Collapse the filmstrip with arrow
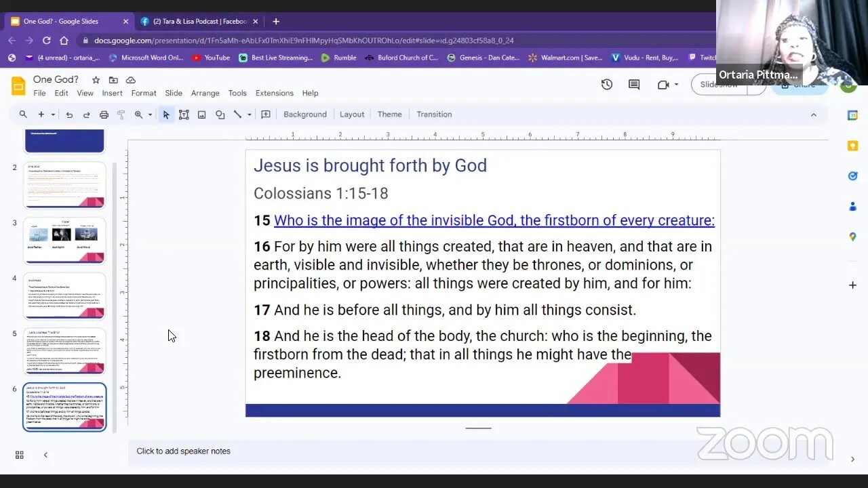The image size is (868, 488). (45, 455)
